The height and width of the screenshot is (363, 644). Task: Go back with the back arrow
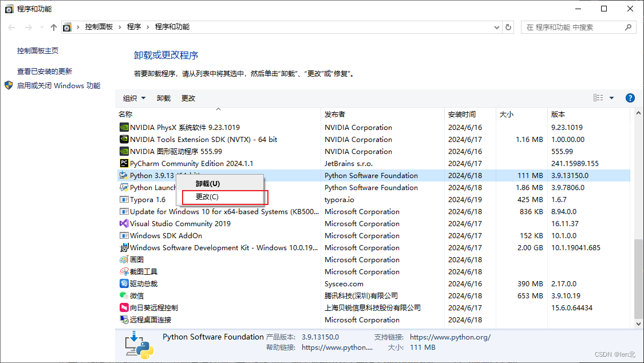click(11, 27)
